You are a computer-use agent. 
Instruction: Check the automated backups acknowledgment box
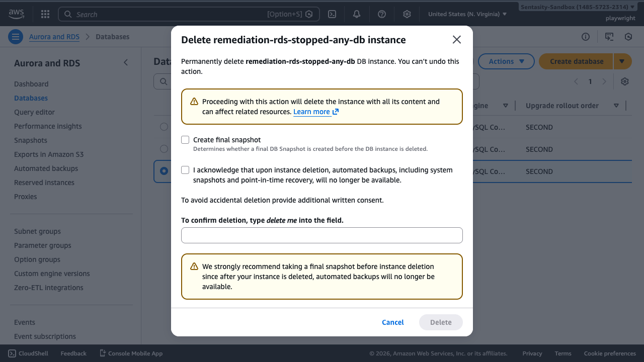[x=185, y=170]
